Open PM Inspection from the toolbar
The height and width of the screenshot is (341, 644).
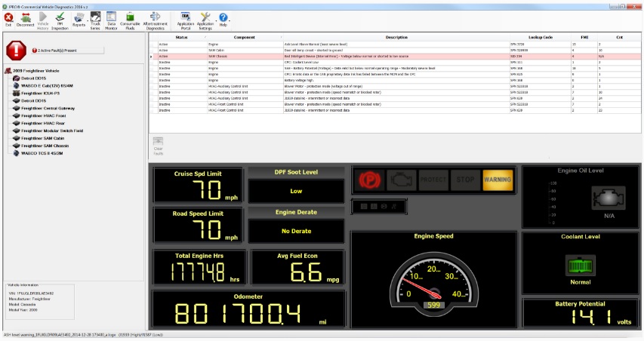60,18
